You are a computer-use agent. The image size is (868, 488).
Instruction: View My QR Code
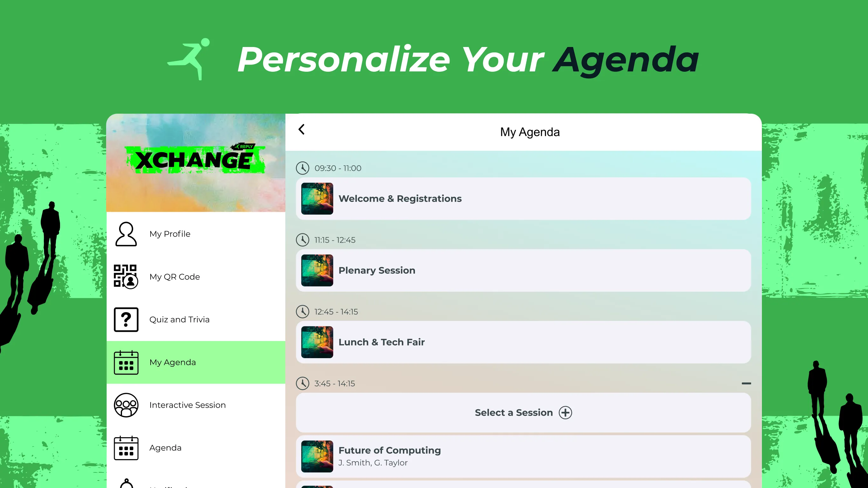[196, 277]
